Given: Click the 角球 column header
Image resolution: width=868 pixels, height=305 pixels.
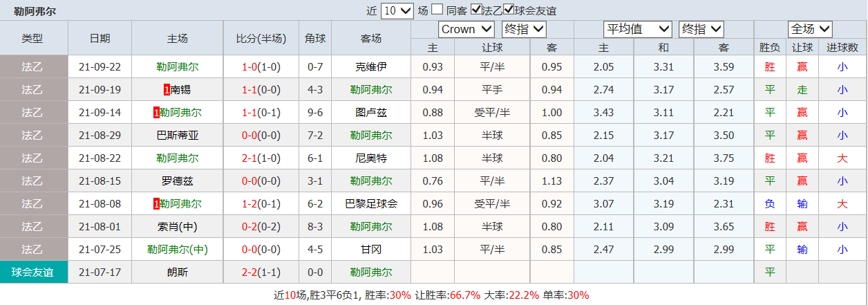Looking at the screenshot, I should click(315, 39).
